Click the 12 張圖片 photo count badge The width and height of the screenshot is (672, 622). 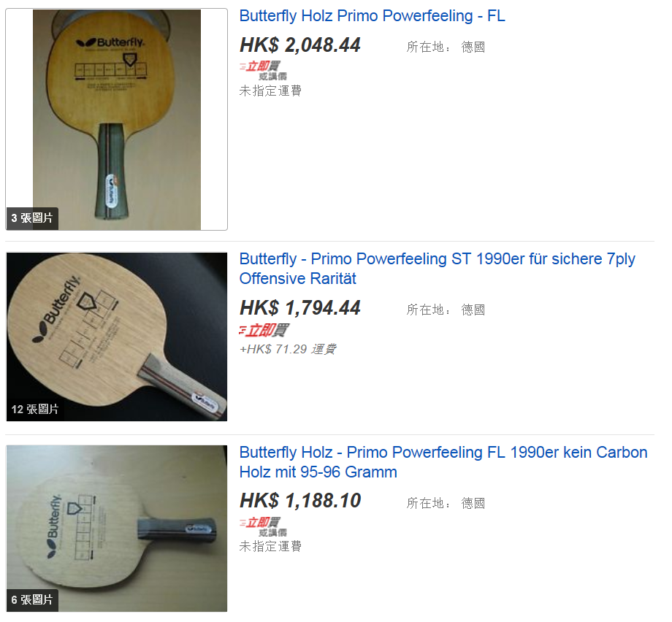tap(35, 410)
